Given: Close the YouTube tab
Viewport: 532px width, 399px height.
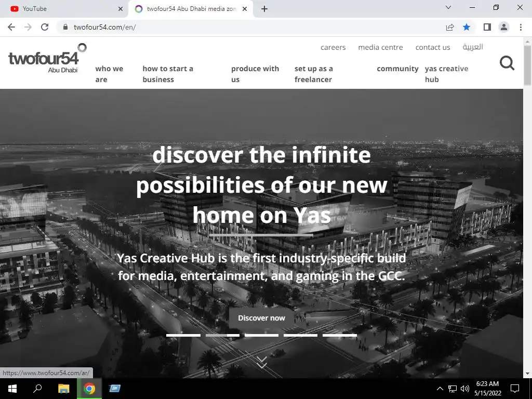Looking at the screenshot, I should (x=121, y=9).
